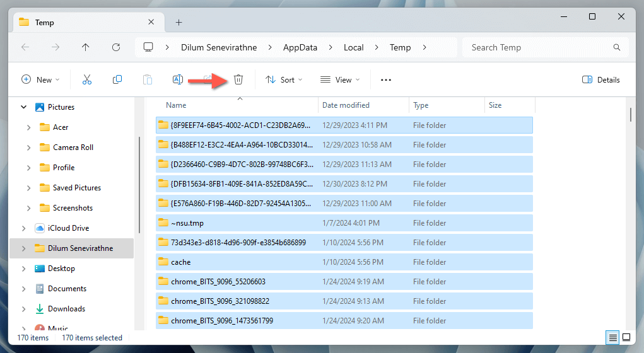Toggle the Details pane
The width and height of the screenshot is (644, 353).
coord(600,80)
